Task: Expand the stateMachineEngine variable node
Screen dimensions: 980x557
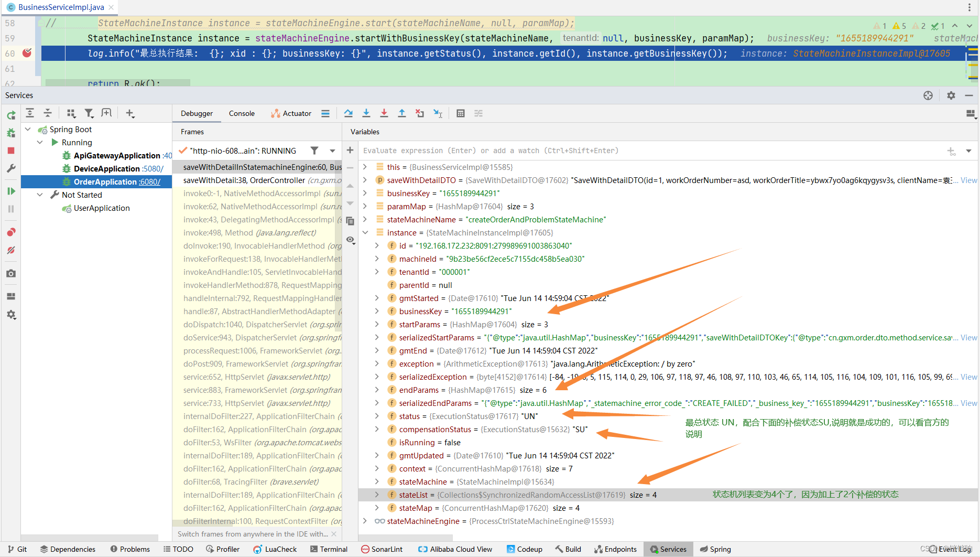Action: (365, 521)
